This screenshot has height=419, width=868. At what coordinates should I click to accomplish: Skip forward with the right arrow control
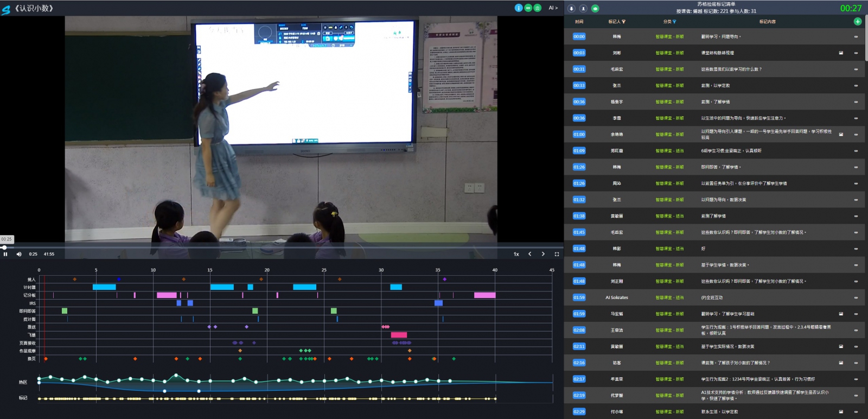pos(543,254)
